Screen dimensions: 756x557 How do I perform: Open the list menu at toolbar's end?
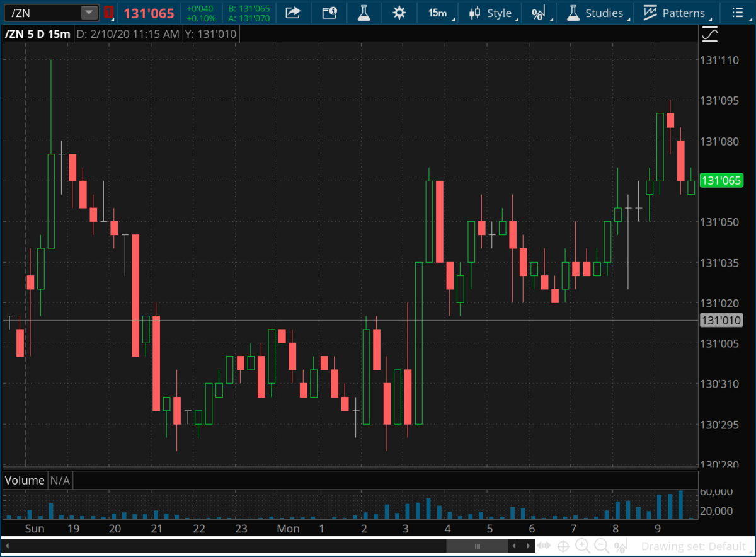[737, 13]
